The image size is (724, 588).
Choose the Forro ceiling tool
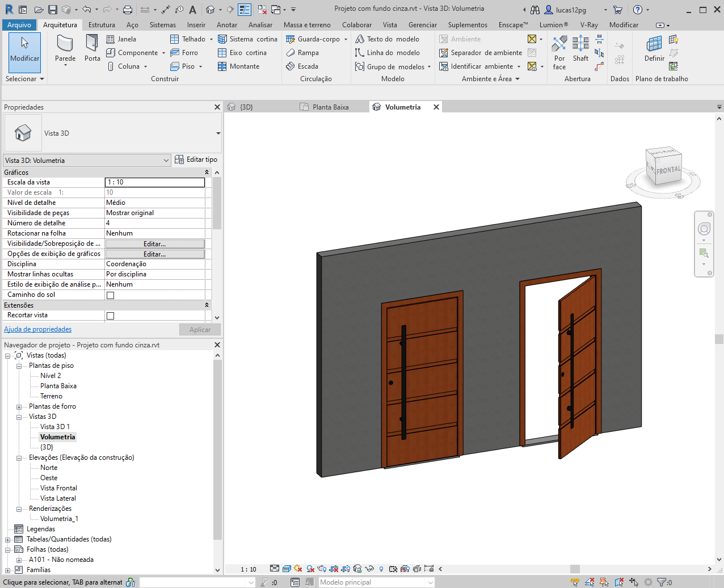click(184, 53)
